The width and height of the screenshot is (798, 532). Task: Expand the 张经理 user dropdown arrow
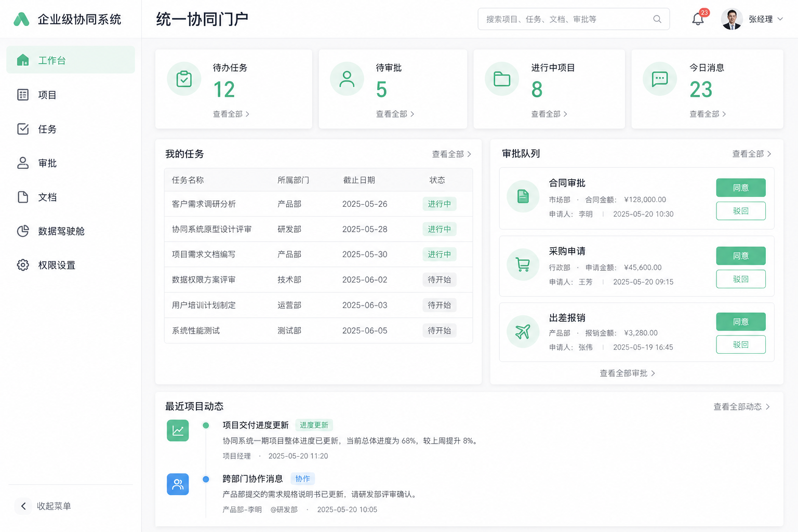tap(780, 19)
